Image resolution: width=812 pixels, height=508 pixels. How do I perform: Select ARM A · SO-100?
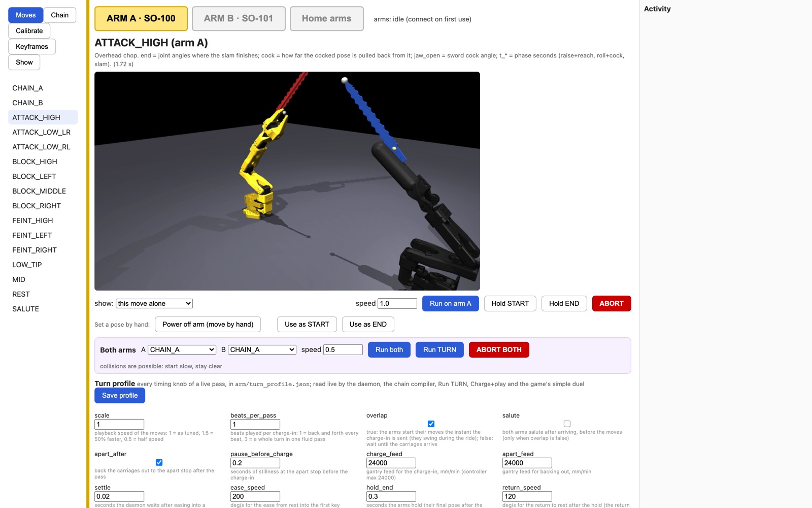(x=141, y=19)
